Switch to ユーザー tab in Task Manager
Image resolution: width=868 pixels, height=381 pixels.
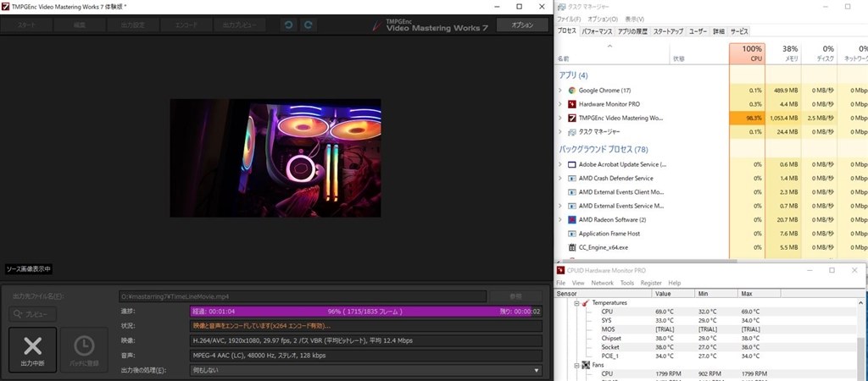(698, 31)
